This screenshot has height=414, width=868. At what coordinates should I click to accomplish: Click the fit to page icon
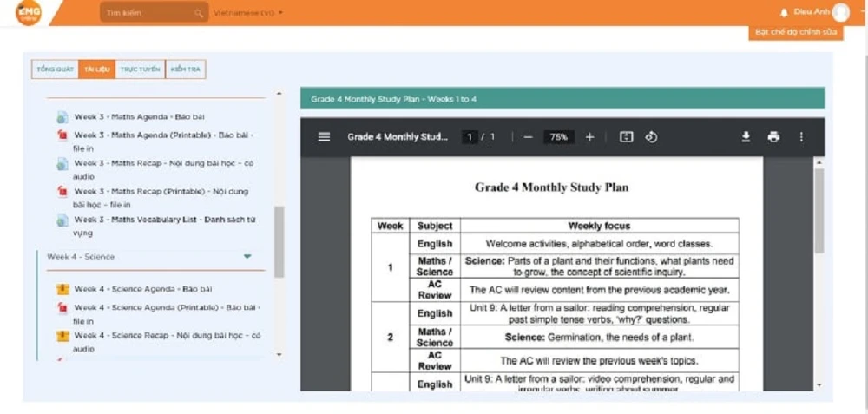[627, 137]
